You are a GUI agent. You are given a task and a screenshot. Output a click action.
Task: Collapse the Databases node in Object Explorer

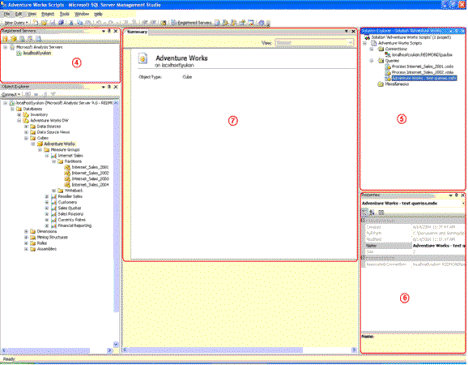tap(12, 109)
